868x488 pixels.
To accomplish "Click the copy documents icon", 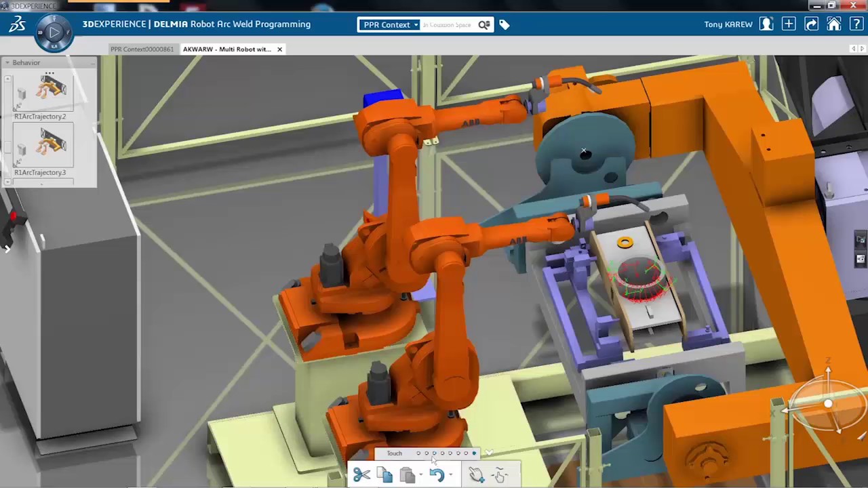I will click(384, 474).
